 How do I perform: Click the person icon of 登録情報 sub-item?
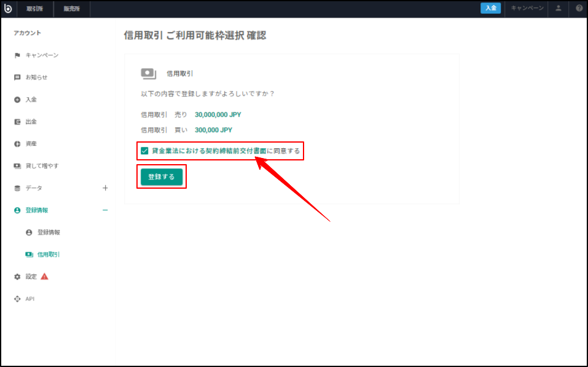(x=29, y=232)
